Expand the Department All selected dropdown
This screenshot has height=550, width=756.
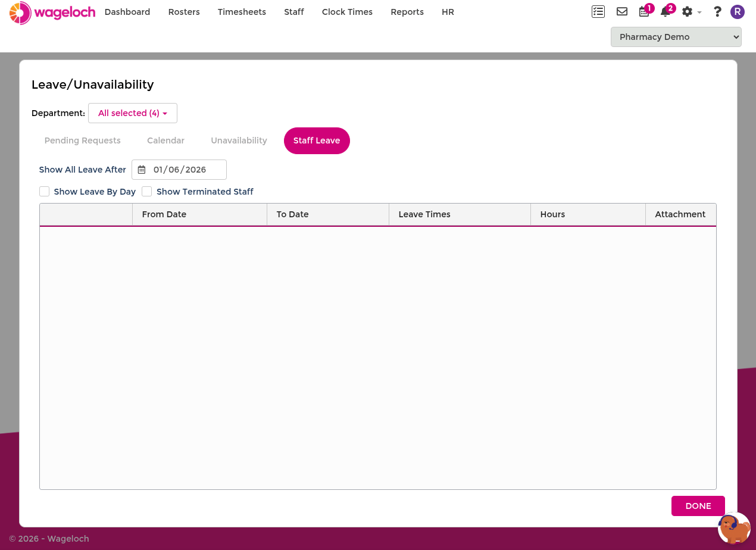click(133, 113)
